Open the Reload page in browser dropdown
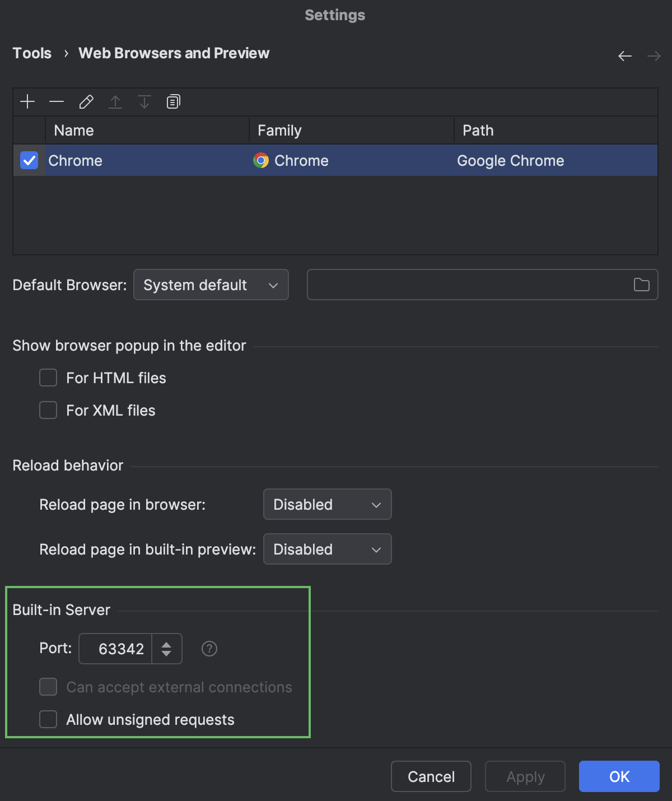 [327, 504]
